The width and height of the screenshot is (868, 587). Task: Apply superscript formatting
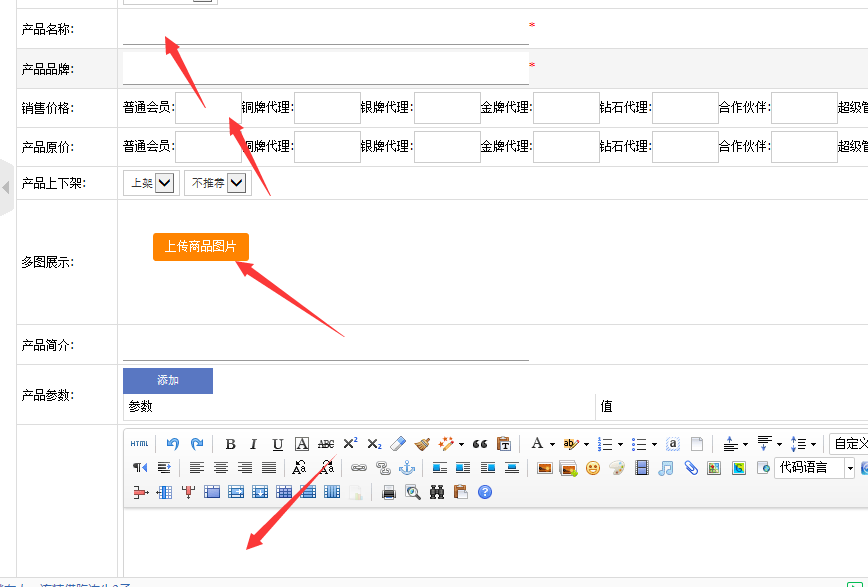point(350,444)
